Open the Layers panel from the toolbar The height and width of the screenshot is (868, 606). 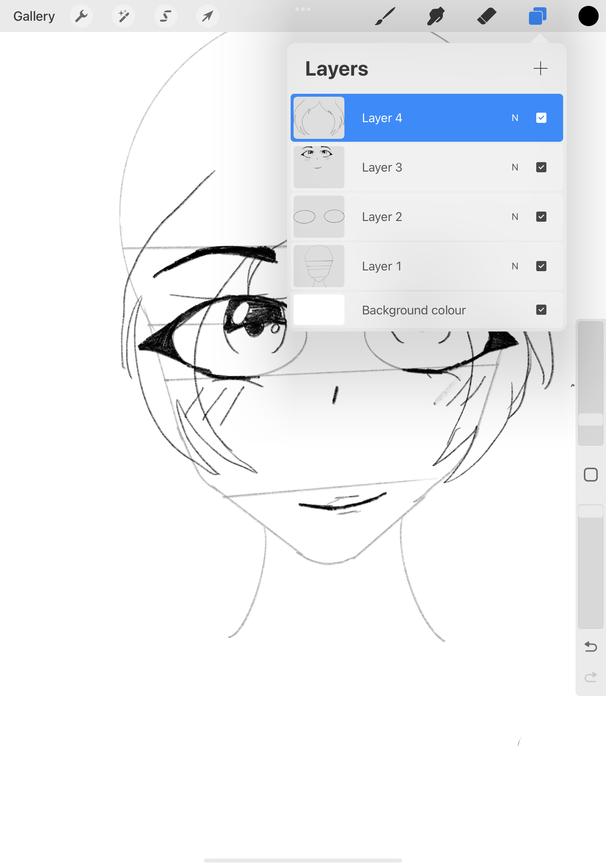coord(537,16)
